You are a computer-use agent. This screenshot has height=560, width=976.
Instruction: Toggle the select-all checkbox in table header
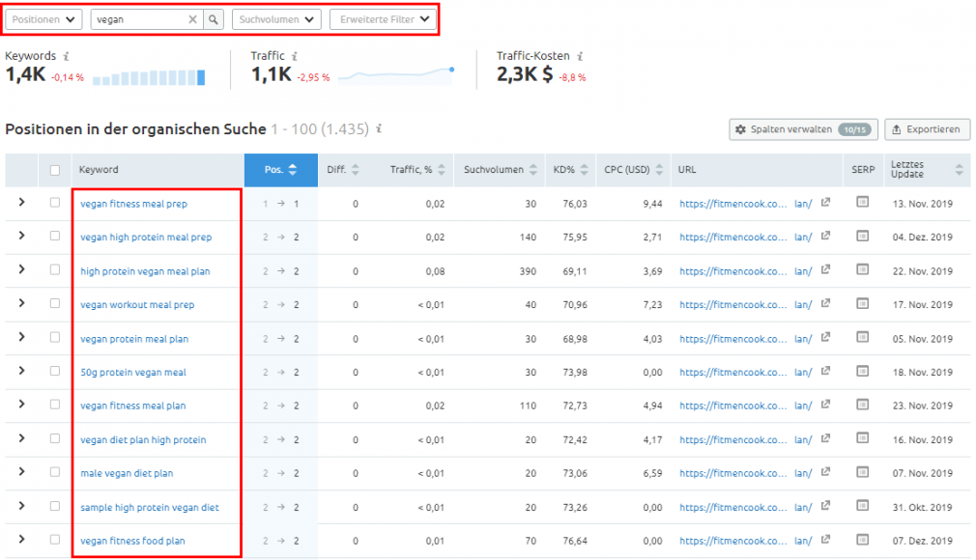(55, 170)
